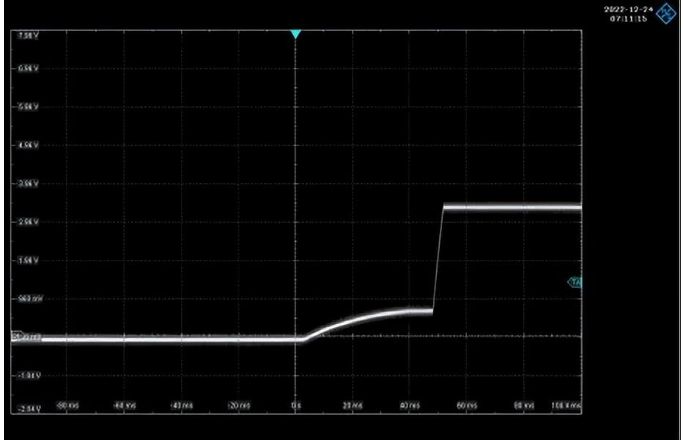The width and height of the screenshot is (684, 444).
Task: Click the 500 mV voltage axis label
Action: click(30, 299)
